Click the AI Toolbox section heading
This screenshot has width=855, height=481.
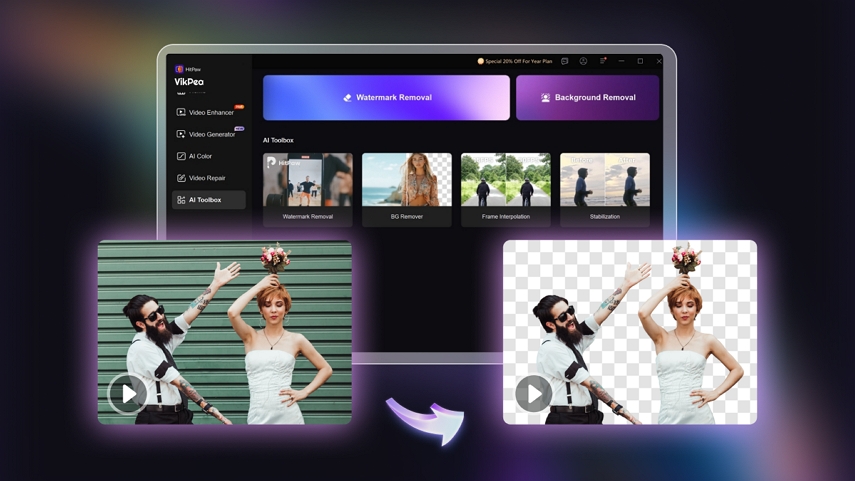coord(278,140)
